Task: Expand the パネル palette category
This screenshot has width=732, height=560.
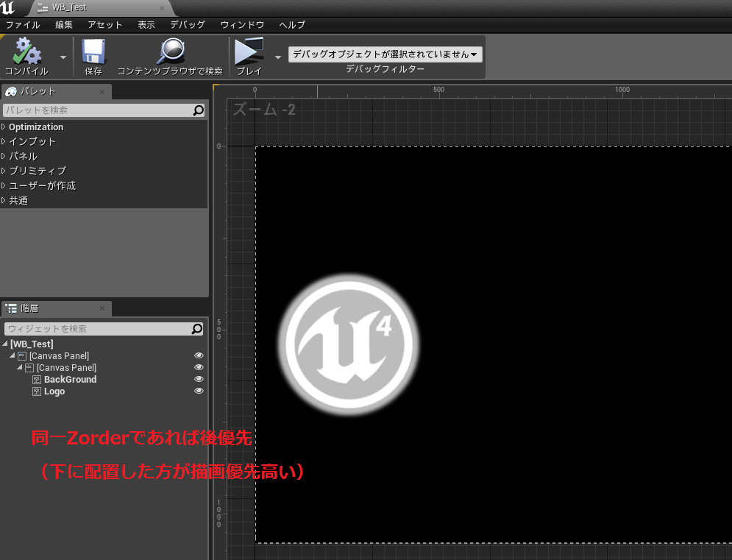Action: pos(3,156)
